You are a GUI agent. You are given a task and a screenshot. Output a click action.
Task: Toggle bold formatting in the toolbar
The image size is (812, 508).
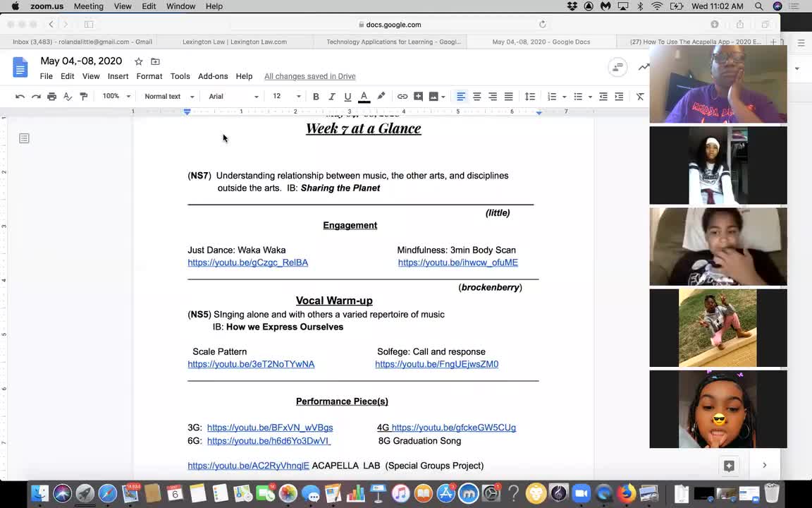pyautogui.click(x=316, y=96)
